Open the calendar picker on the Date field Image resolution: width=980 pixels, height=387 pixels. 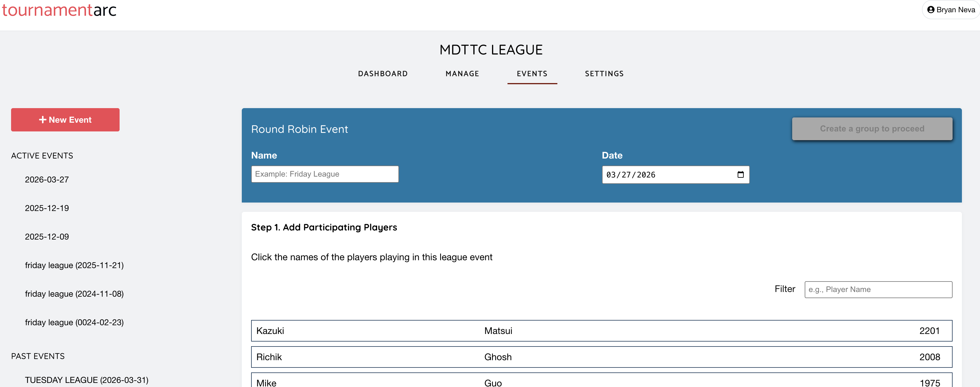[740, 175]
